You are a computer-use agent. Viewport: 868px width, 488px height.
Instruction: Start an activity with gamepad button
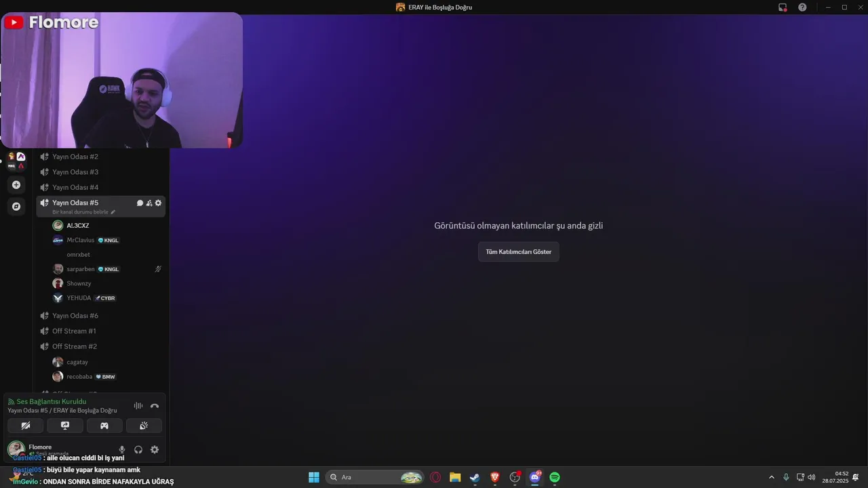[104, 426]
